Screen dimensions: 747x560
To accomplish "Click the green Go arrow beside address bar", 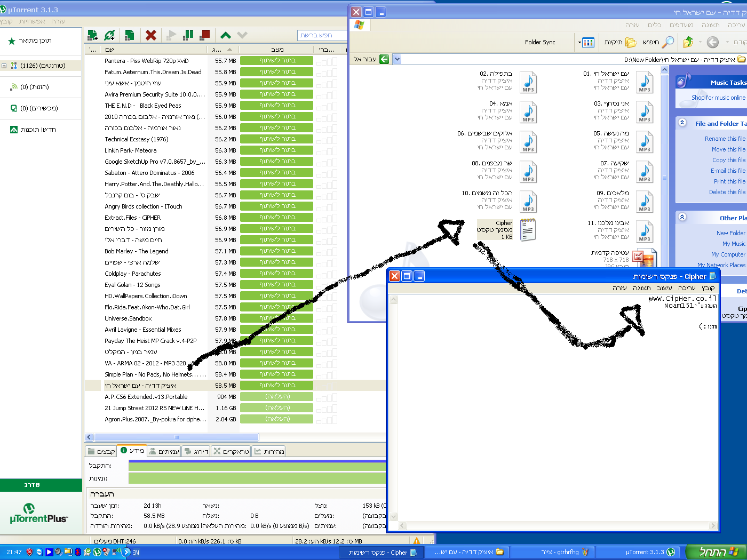I will [384, 59].
